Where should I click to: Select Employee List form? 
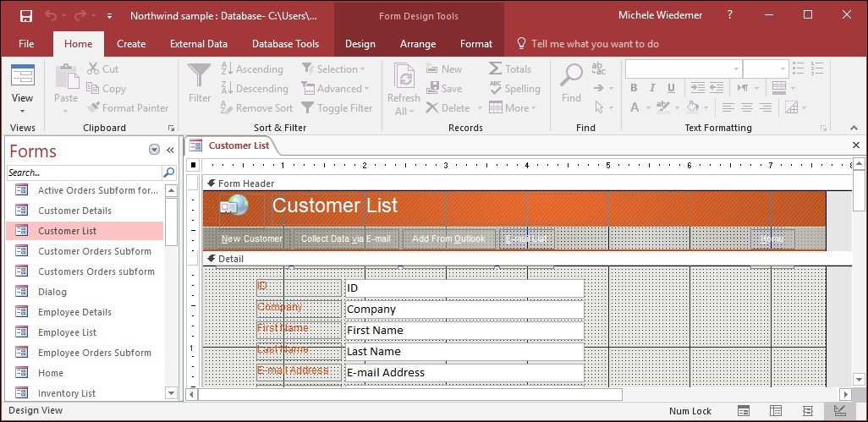coord(85,332)
